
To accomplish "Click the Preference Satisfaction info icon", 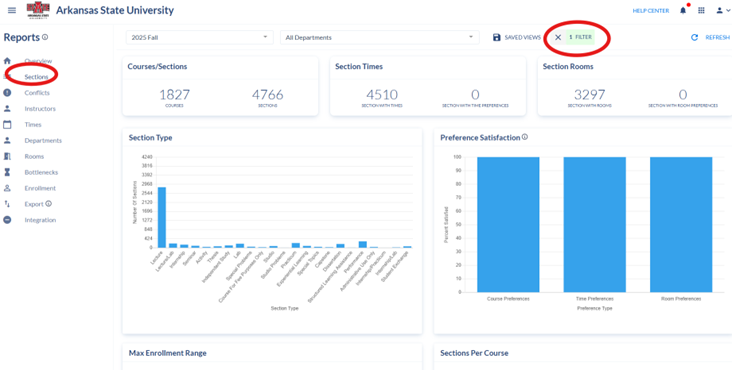I will (x=525, y=137).
